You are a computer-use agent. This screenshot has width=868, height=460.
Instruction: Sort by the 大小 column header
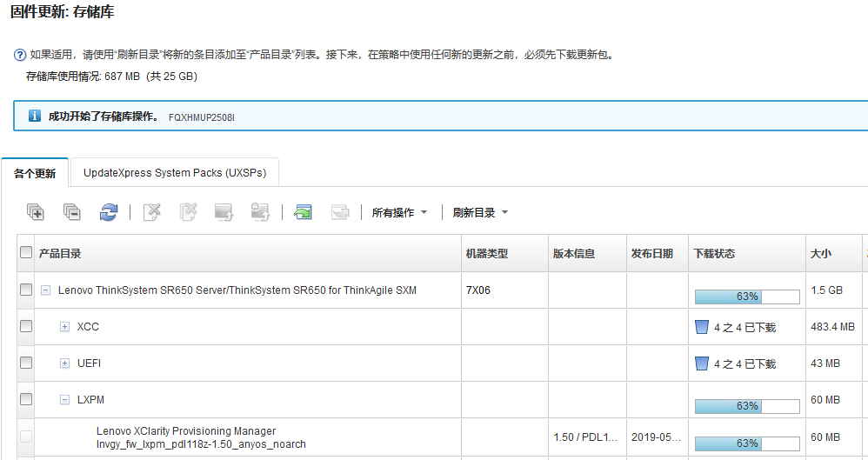pos(834,254)
